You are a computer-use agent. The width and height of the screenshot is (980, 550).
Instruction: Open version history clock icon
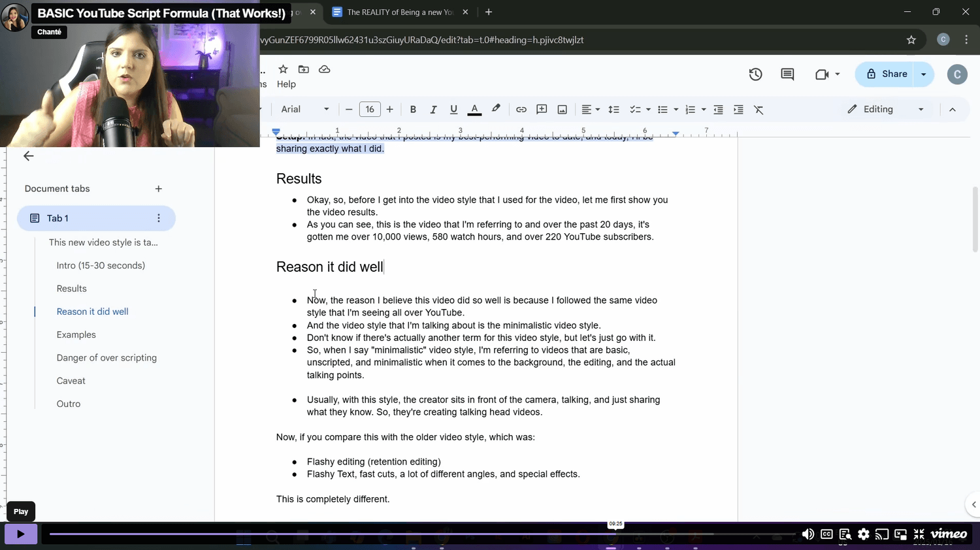click(x=755, y=74)
